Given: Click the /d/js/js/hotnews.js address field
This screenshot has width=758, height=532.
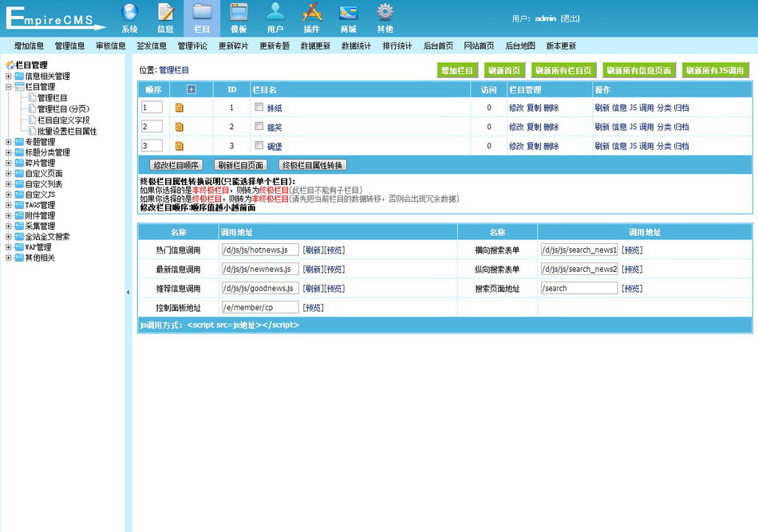Looking at the screenshot, I should point(260,250).
